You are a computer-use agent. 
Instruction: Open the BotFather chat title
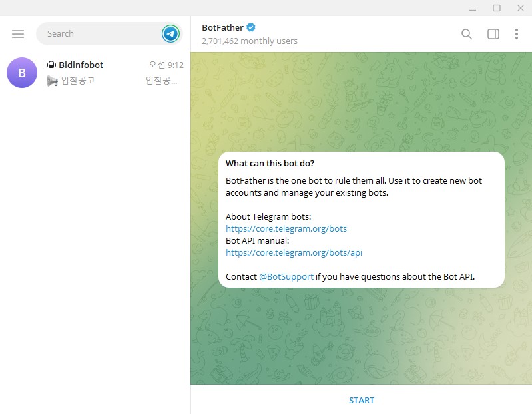(222, 27)
